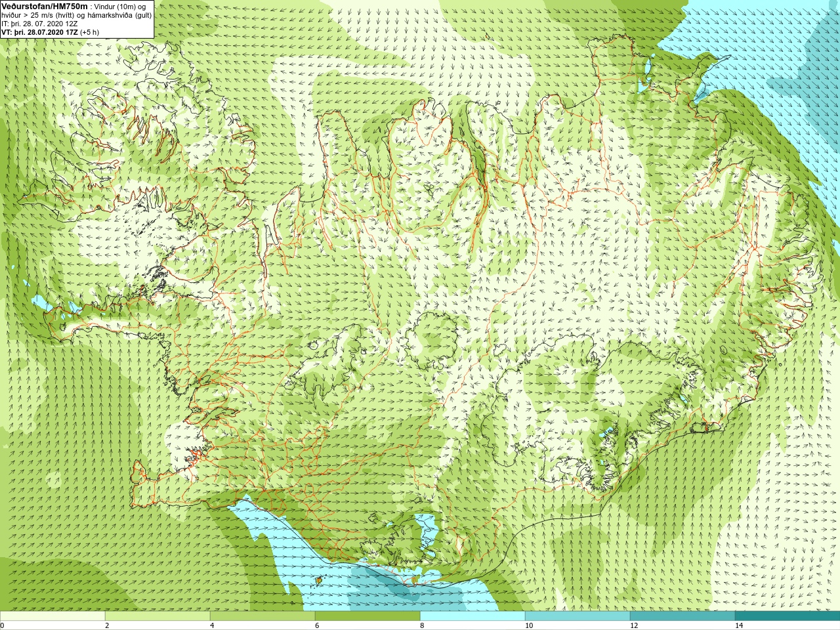This screenshot has height=630, width=840.
Task: Click the 2–4 m/s light green legend band
Action: coord(157,616)
